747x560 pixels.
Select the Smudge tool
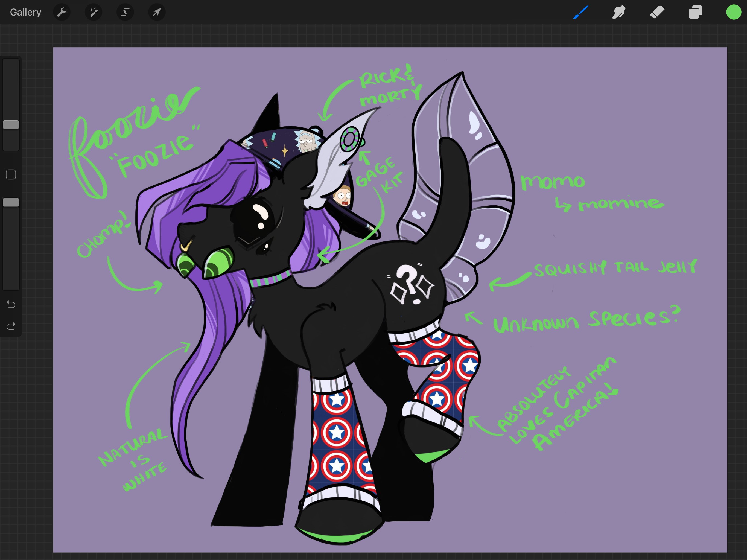(619, 13)
